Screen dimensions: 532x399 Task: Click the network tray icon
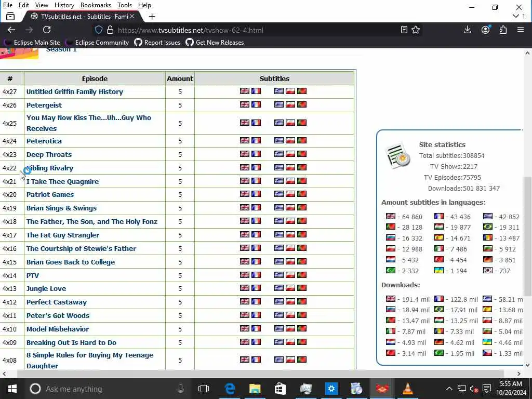click(x=461, y=389)
